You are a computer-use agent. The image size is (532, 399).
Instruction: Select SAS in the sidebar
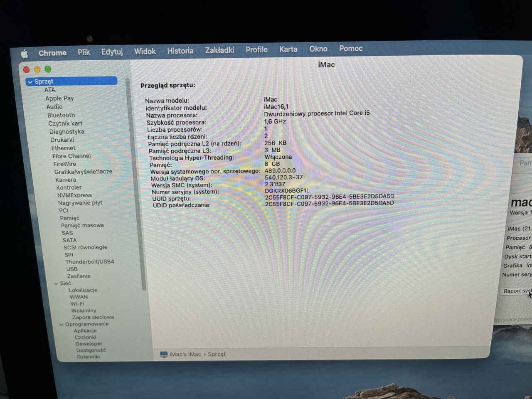click(x=67, y=233)
